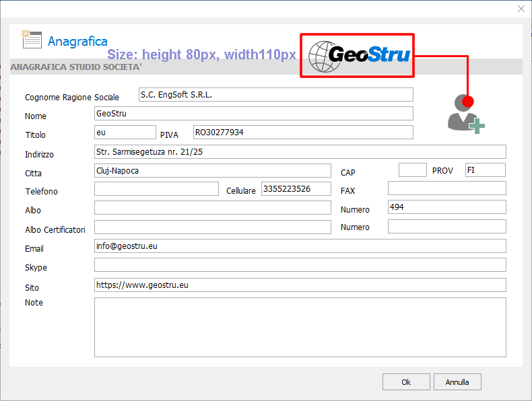532x401 pixels.
Task: Click the Telefono label
Action: pos(41,192)
